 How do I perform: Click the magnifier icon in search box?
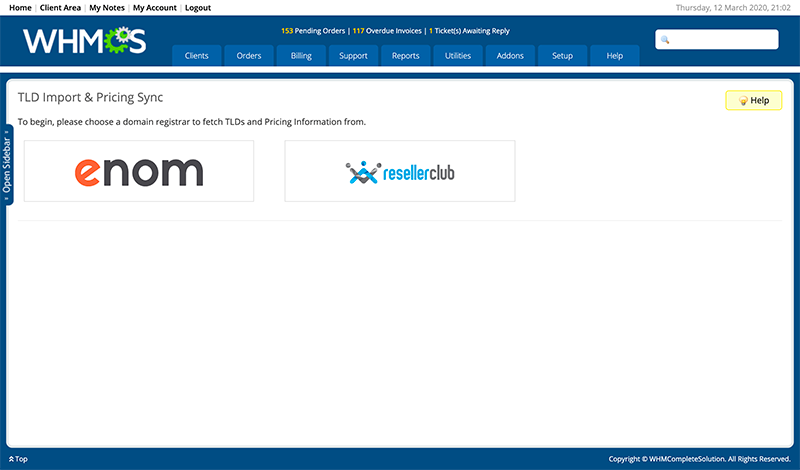(665, 40)
